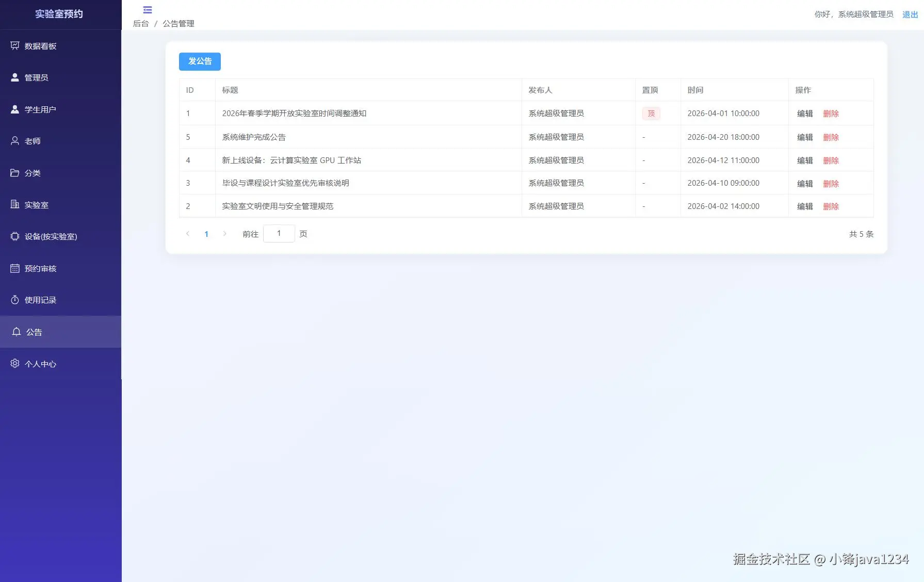Click title 系统维护完成公告
This screenshot has width=924, height=582.
[x=254, y=137]
